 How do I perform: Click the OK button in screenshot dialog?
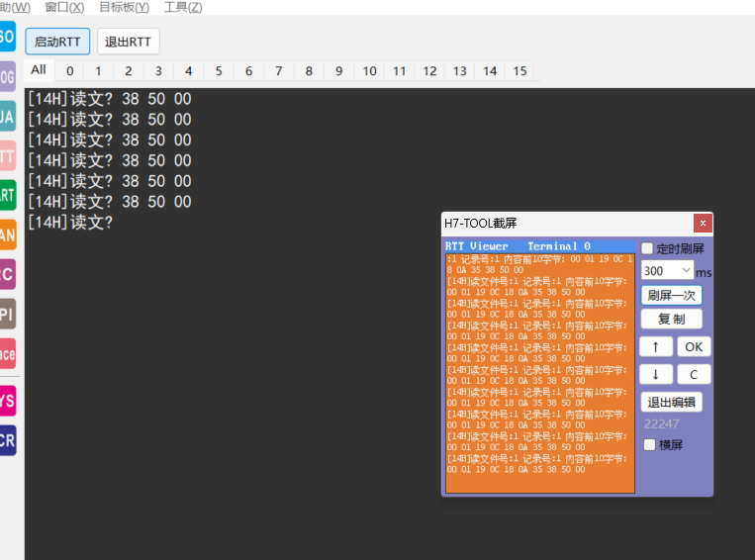694,346
